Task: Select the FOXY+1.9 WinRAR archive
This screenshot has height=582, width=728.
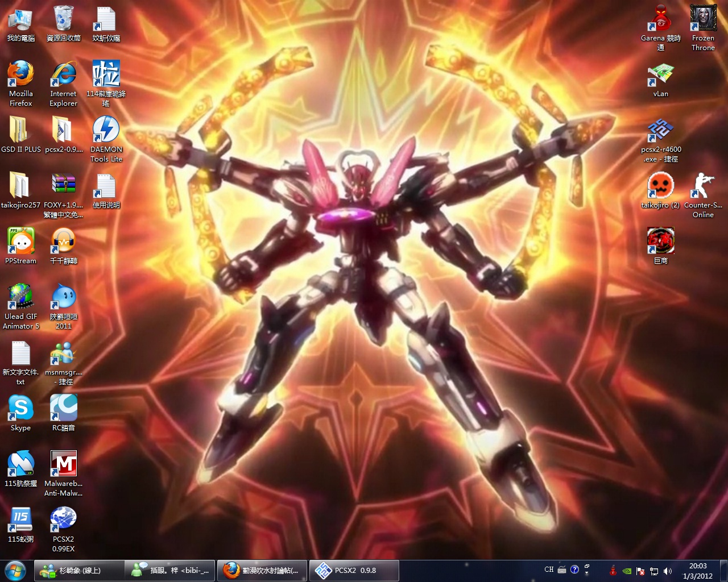Action: click(64, 195)
